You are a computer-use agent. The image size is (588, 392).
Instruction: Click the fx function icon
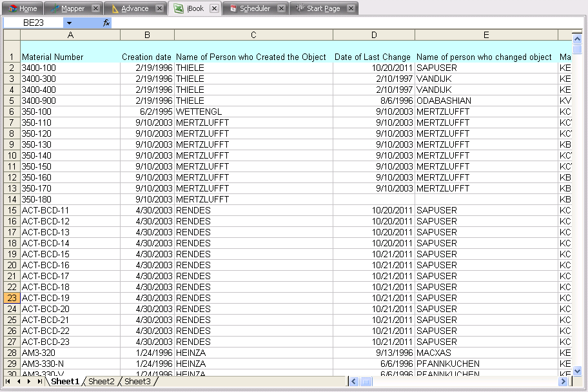tap(106, 23)
